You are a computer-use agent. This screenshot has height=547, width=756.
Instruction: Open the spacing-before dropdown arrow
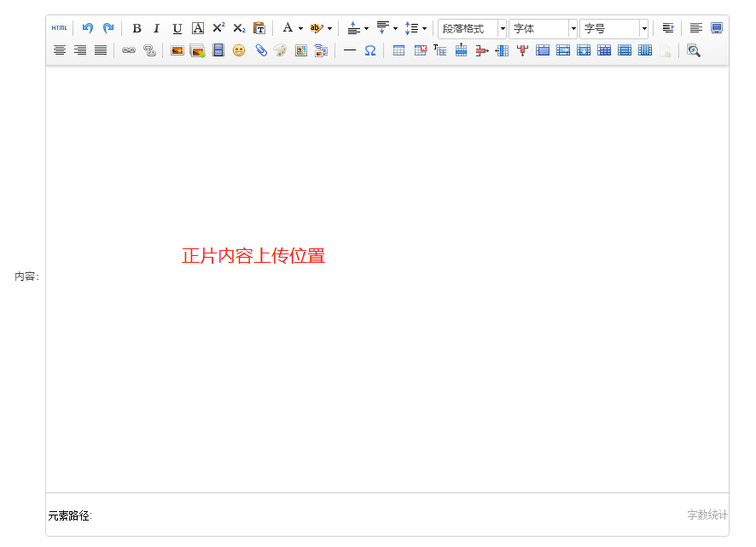[x=366, y=28]
